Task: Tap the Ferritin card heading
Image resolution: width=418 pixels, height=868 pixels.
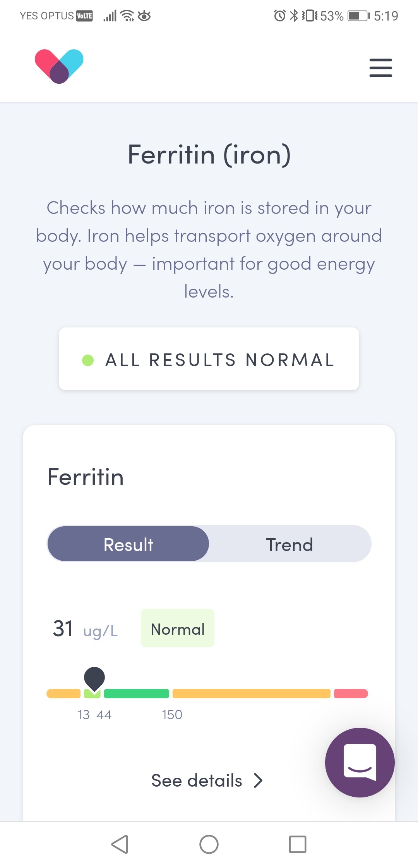Action: [x=86, y=477]
